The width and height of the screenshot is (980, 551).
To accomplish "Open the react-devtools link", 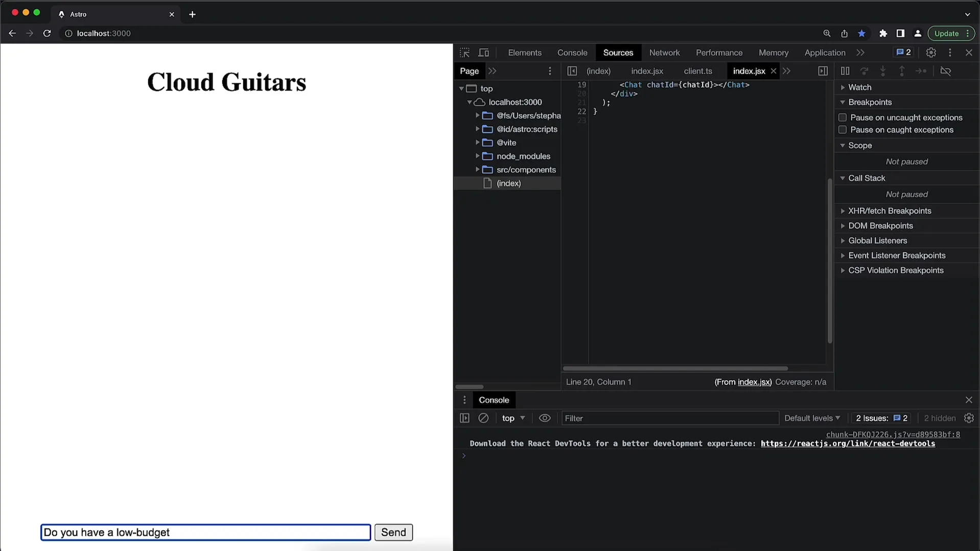I will [x=848, y=444].
